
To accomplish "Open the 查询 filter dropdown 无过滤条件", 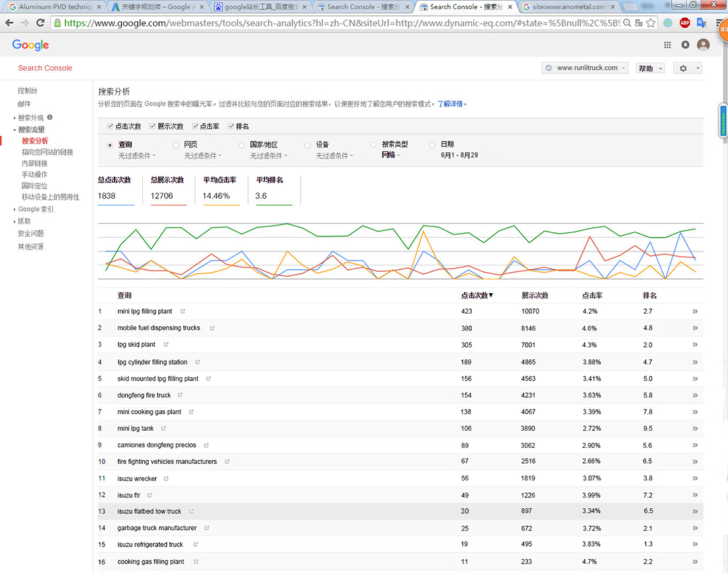I will coord(137,156).
